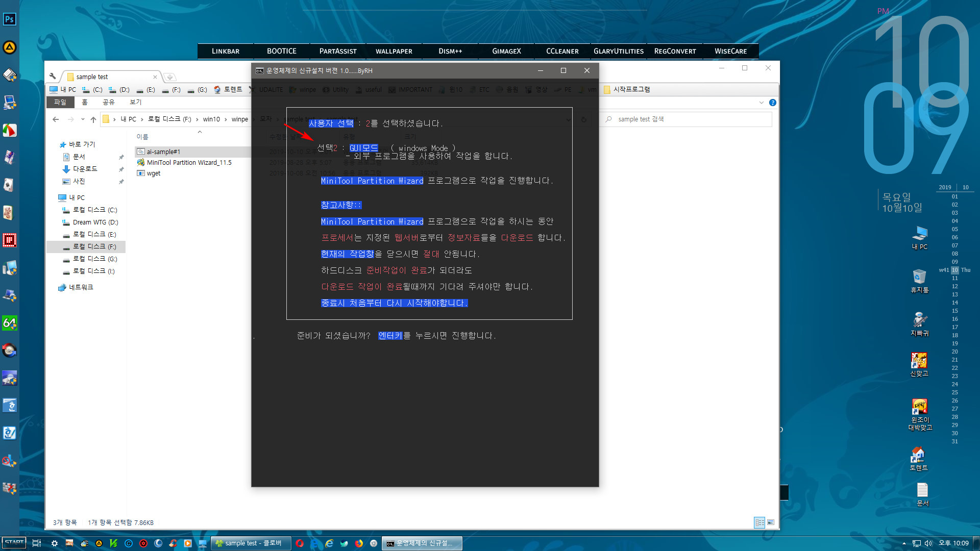980x551 pixels.
Task: Click the Firefox icon in the taskbar
Action: coord(359,543)
